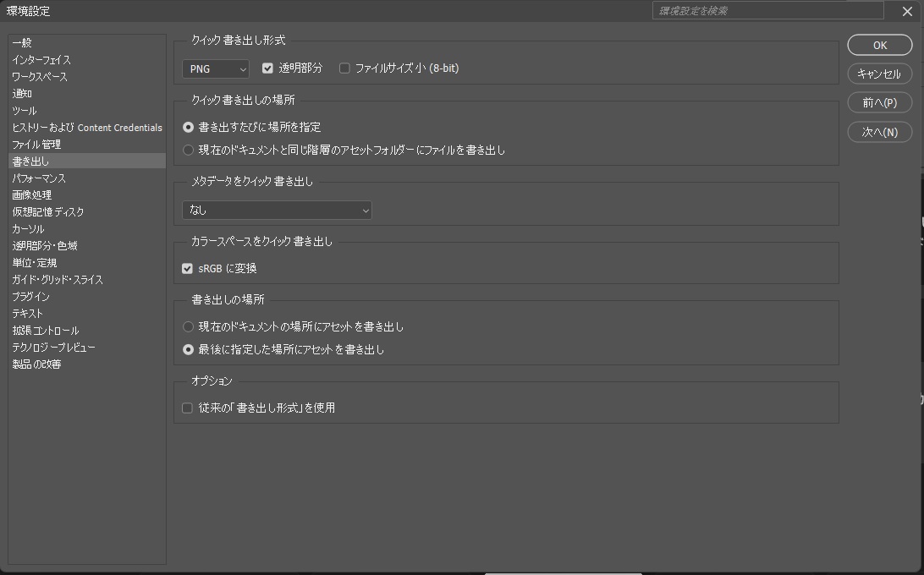Click the キャンセル button
The image size is (924, 575).
click(880, 74)
